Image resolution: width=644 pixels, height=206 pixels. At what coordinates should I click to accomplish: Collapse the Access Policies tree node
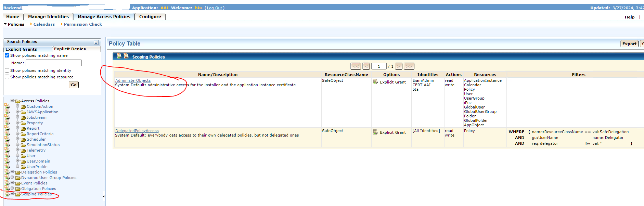[x=12, y=101]
